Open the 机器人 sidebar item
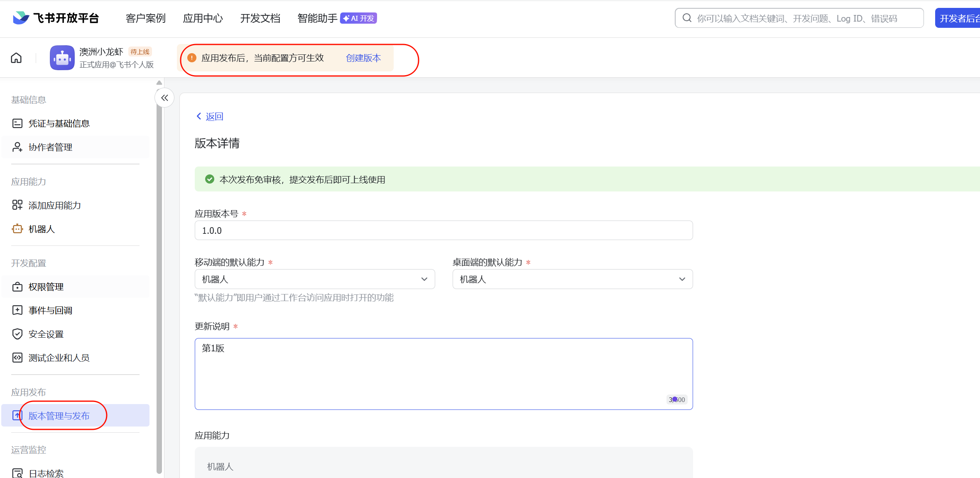The image size is (980, 478). (42, 229)
